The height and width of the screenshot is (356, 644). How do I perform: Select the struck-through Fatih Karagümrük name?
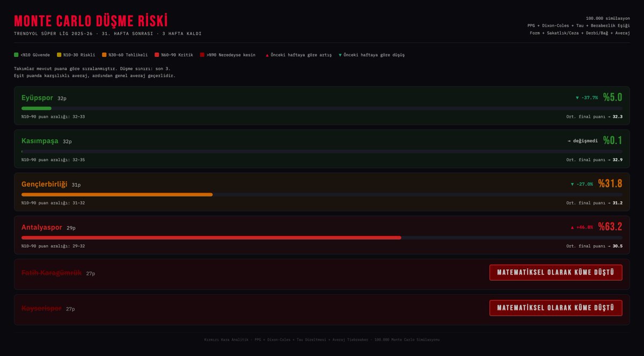click(52, 272)
